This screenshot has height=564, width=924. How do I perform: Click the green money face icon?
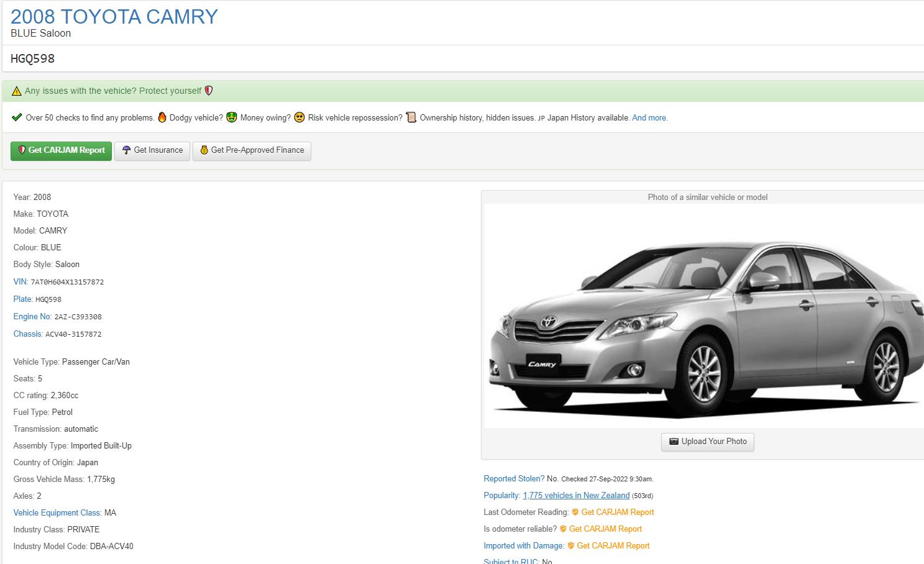click(x=232, y=117)
